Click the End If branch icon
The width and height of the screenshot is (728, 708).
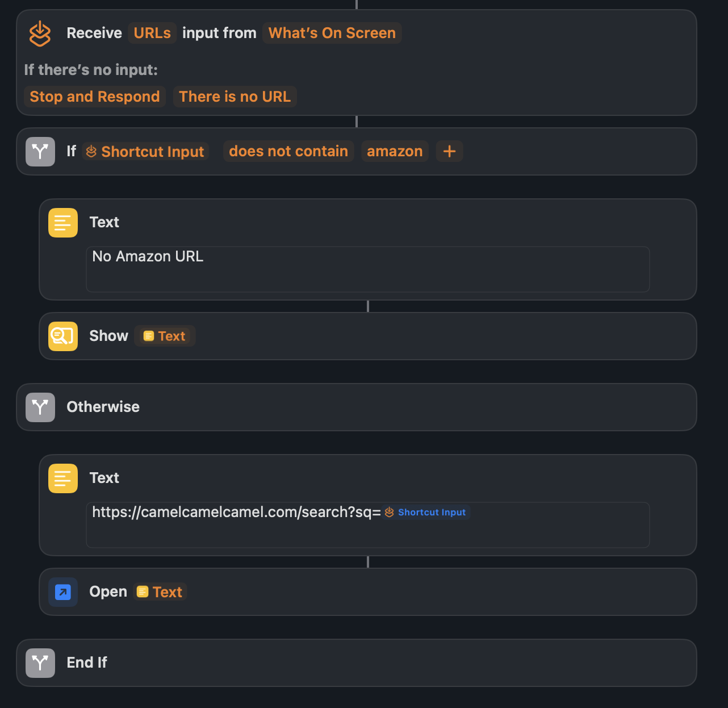coord(40,663)
